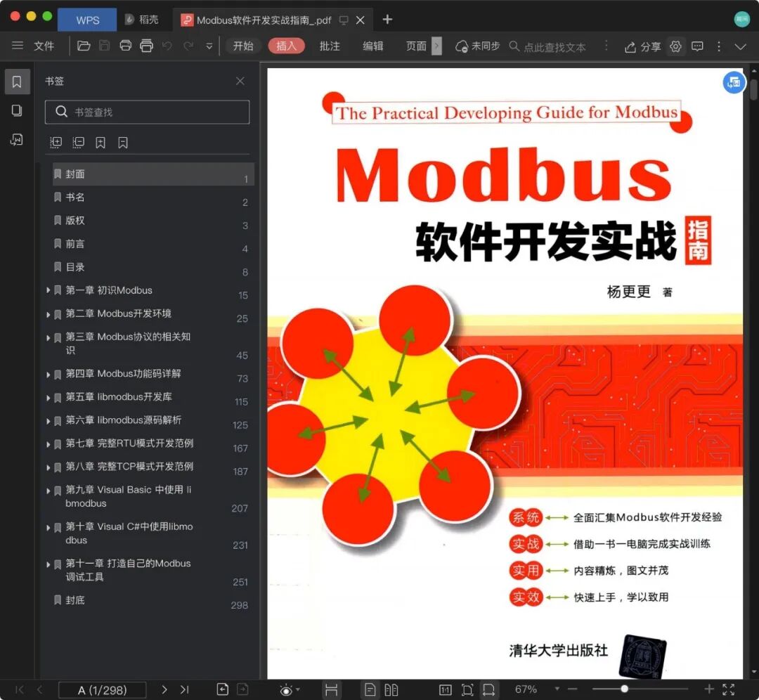Click the page number field showing 1/298
Image resolution: width=759 pixels, height=700 pixels.
102,690
